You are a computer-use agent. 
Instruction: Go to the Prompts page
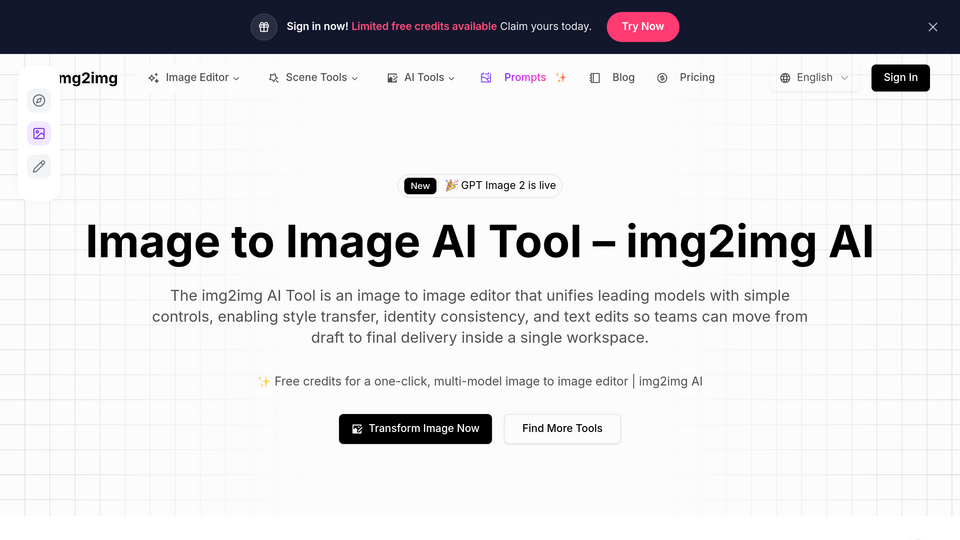tap(525, 78)
